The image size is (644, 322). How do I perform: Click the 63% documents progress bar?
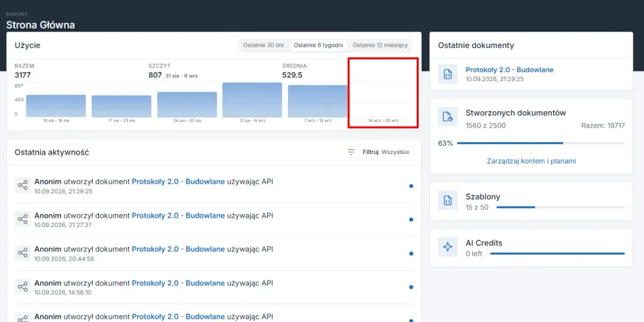coord(541,143)
